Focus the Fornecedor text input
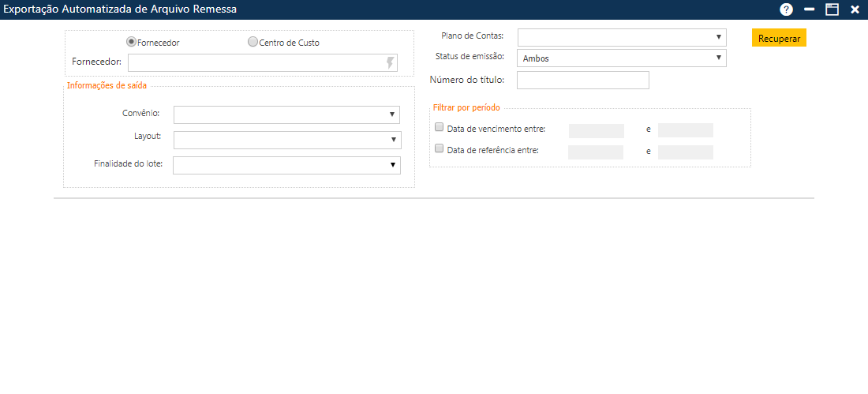 tap(263, 62)
